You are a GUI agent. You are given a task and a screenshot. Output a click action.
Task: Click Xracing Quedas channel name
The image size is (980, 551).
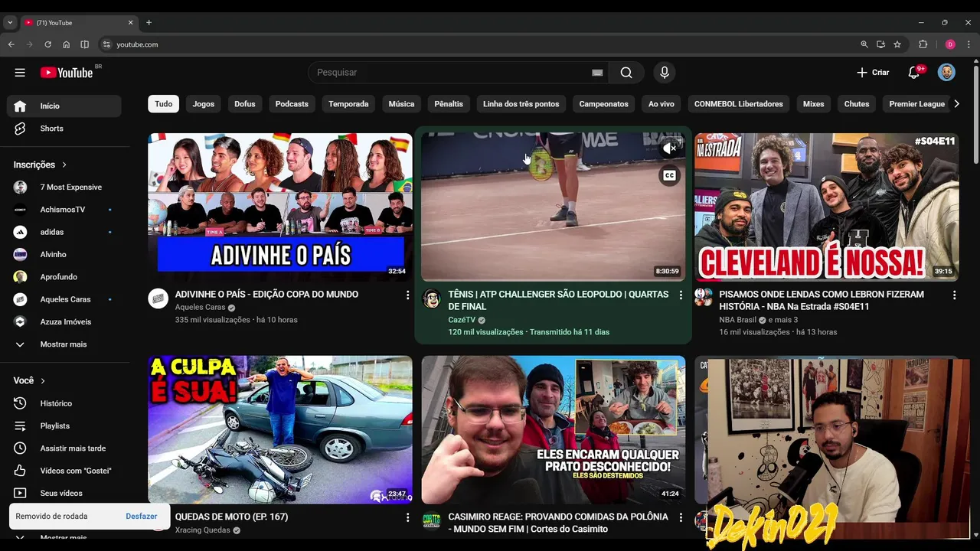tap(203, 530)
